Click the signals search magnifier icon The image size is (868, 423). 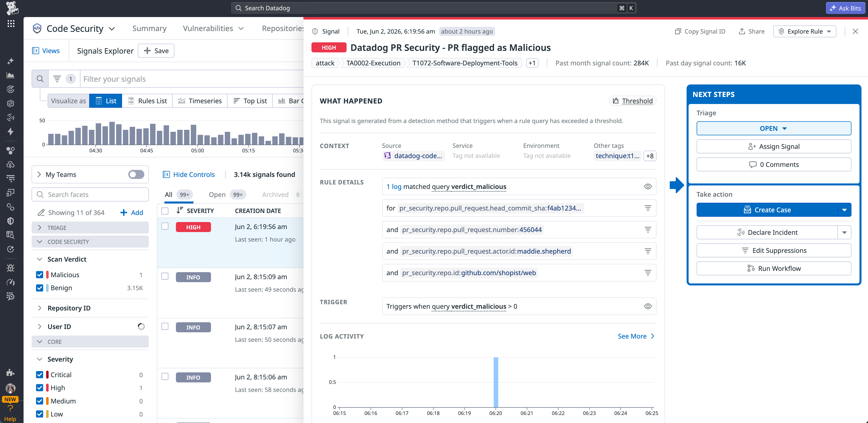tap(40, 79)
